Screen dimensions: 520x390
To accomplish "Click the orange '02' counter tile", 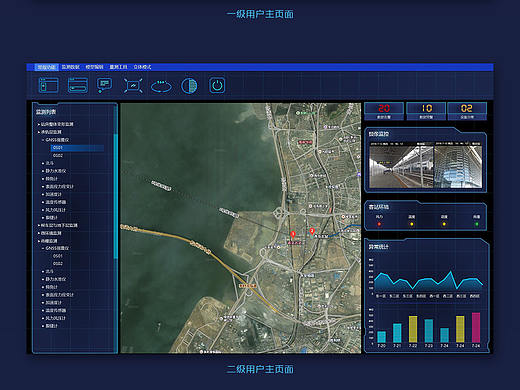I will coord(467,111).
